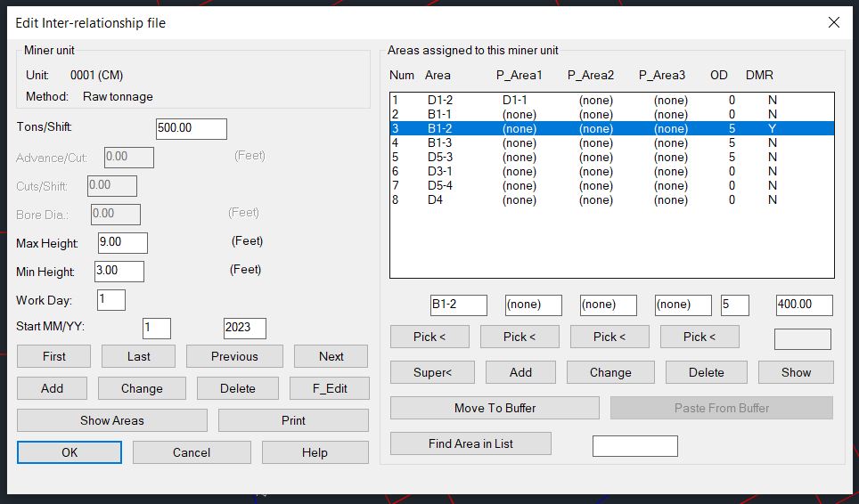Click the Min Height input field
Viewport: 859px width, 504px height.
click(119, 272)
